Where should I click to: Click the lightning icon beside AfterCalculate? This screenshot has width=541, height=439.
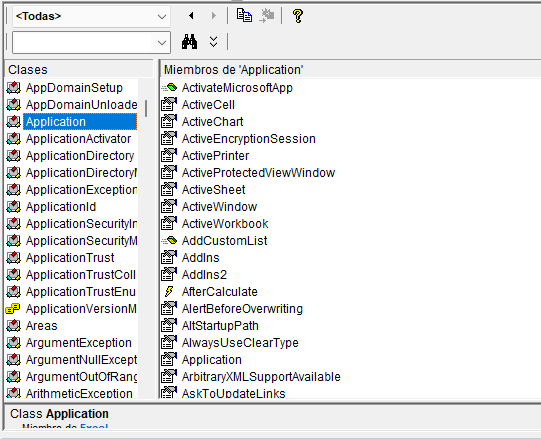[x=169, y=292]
